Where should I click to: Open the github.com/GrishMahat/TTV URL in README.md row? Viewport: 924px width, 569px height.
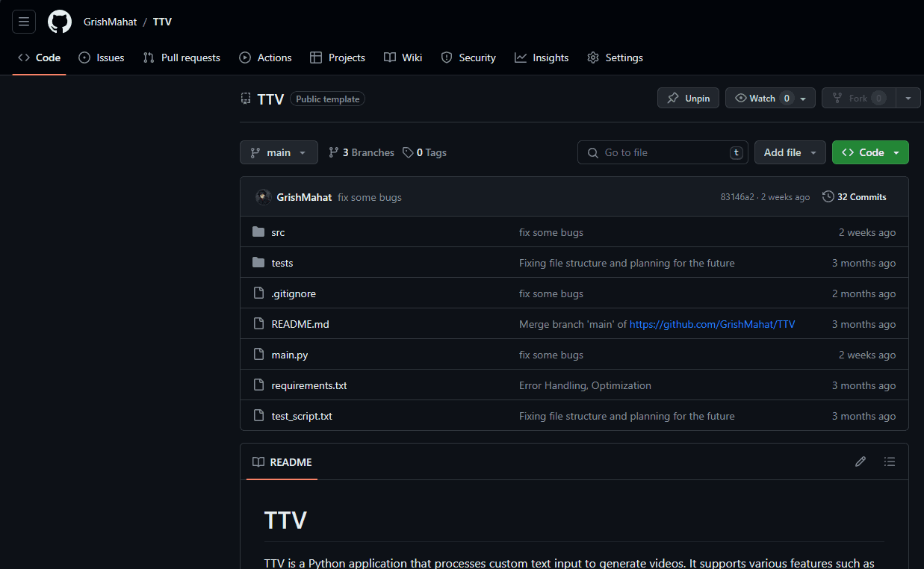point(712,324)
